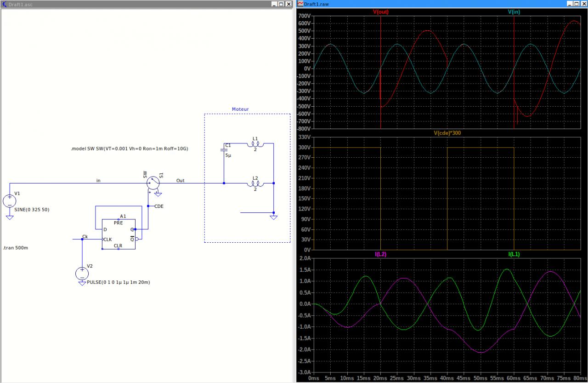Screen dimensions: 588x383
Task: Click the V(cde)*300 trace label
Action: pyautogui.click(x=447, y=133)
